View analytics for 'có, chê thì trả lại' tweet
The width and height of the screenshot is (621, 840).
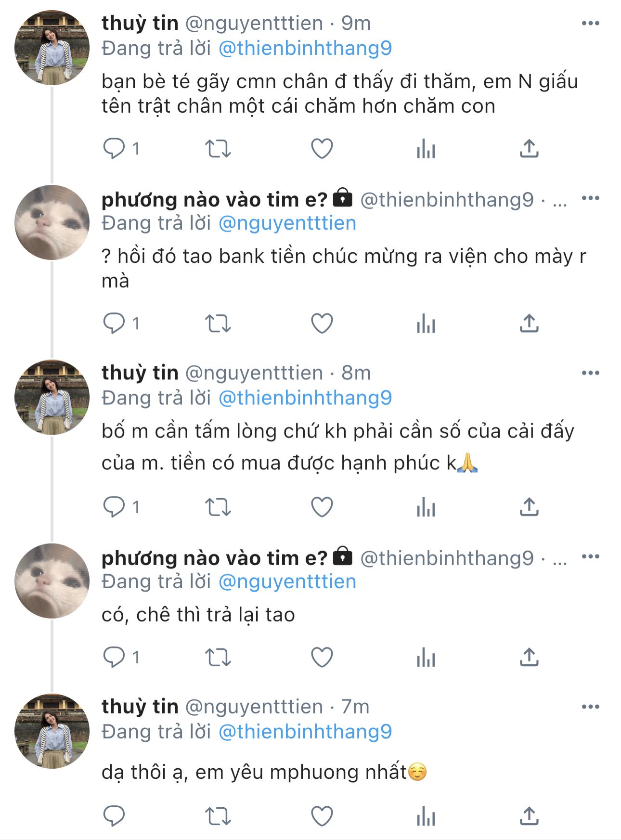coord(426,657)
